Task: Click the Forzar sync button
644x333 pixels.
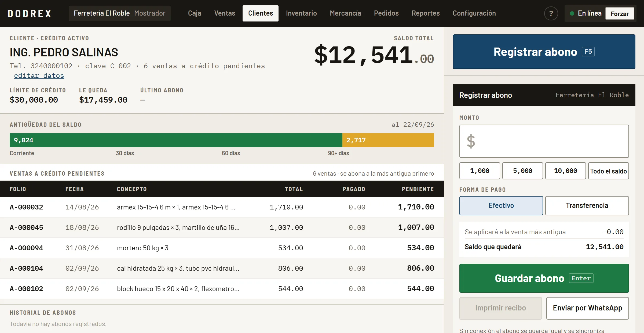Action: click(x=620, y=14)
